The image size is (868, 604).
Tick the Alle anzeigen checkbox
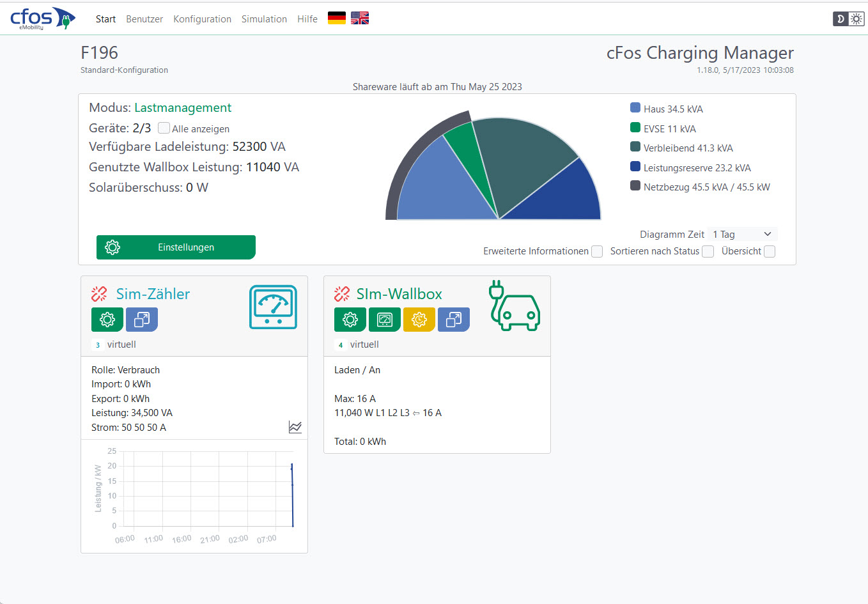tap(164, 128)
